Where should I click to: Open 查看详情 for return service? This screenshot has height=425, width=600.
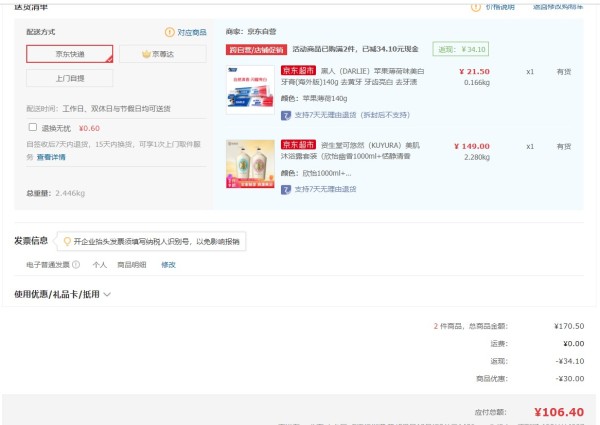51,157
